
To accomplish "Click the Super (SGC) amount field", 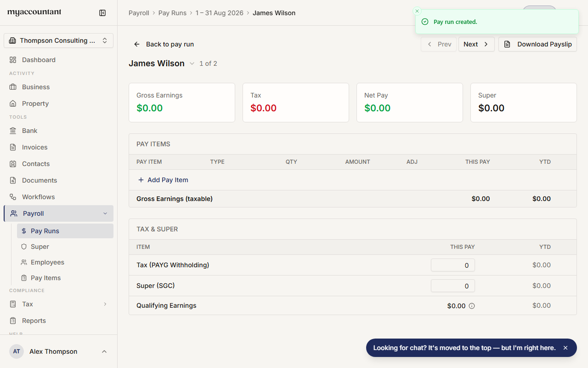I will coord(453,286).
